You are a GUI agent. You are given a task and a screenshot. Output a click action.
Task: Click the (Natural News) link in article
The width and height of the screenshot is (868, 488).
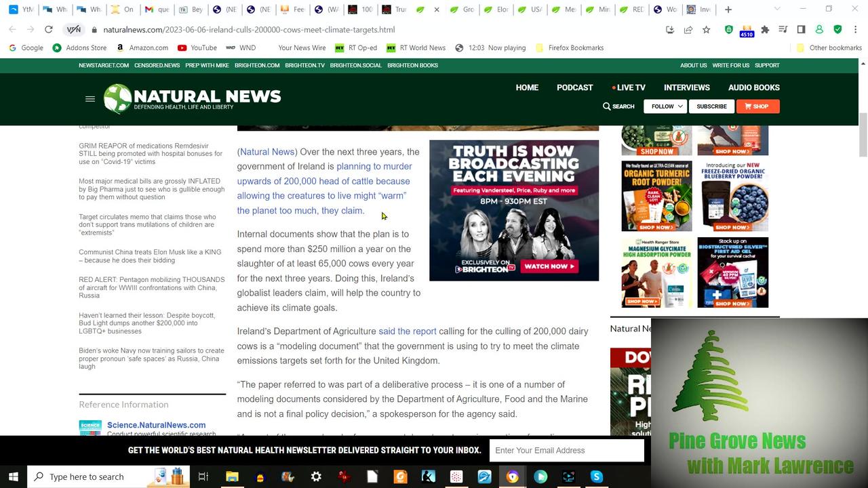(x=267, y=152)
